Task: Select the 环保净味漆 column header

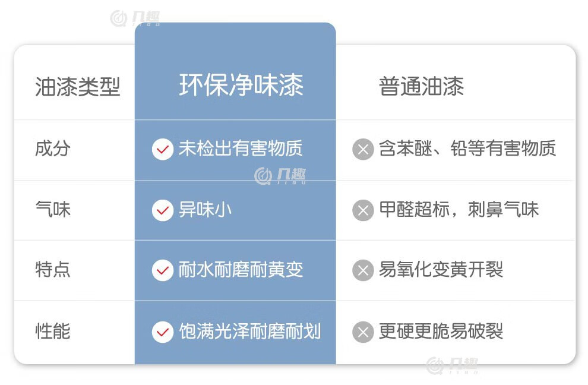Action: (x=241, y=85)
